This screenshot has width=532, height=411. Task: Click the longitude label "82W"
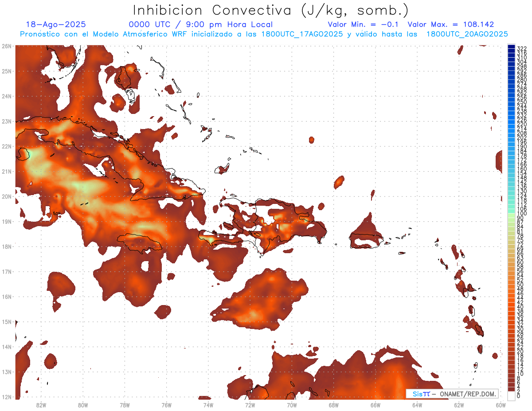(41, 405)
